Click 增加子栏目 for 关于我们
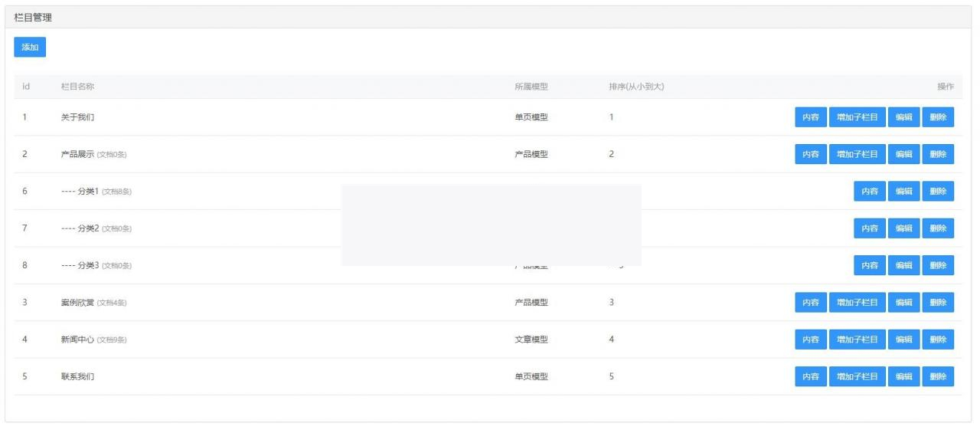980x430 pixels. [x=857, y=117]
